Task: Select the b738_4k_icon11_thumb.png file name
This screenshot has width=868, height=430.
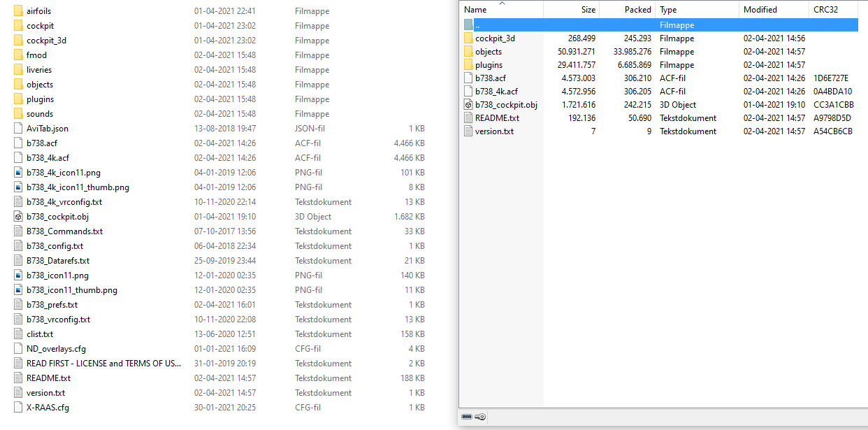Action: tap(78, 187)
